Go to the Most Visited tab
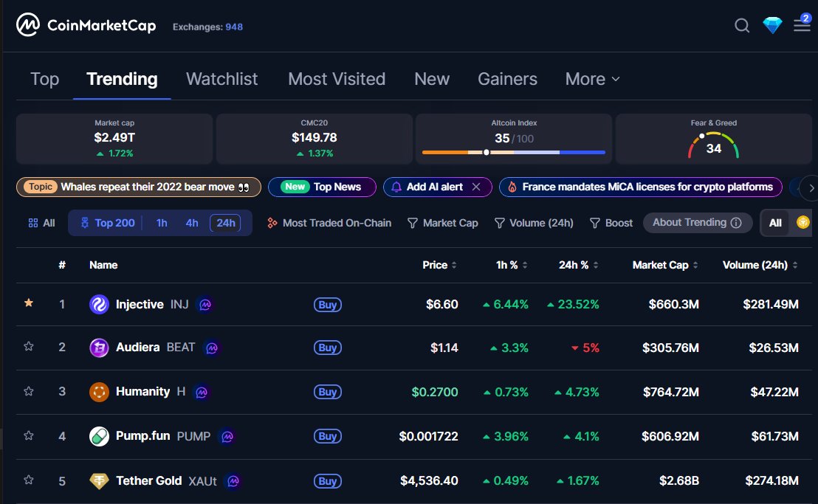818x504 pixels. tap(337, 79)
